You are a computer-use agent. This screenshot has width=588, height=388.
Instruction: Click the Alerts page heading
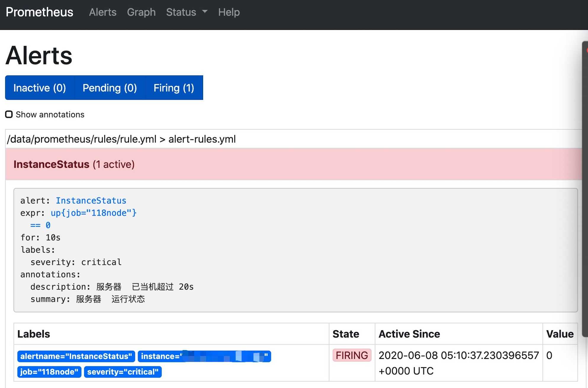tap(39, 55)
